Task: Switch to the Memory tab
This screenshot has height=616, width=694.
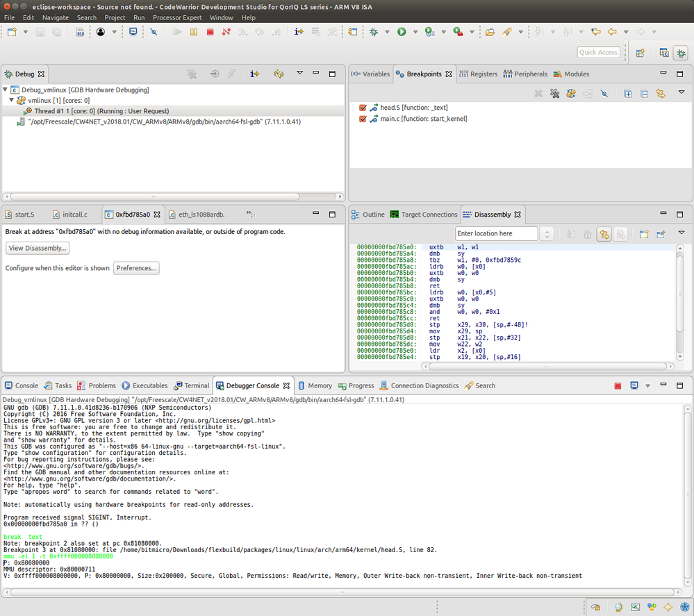Action: 315,386
